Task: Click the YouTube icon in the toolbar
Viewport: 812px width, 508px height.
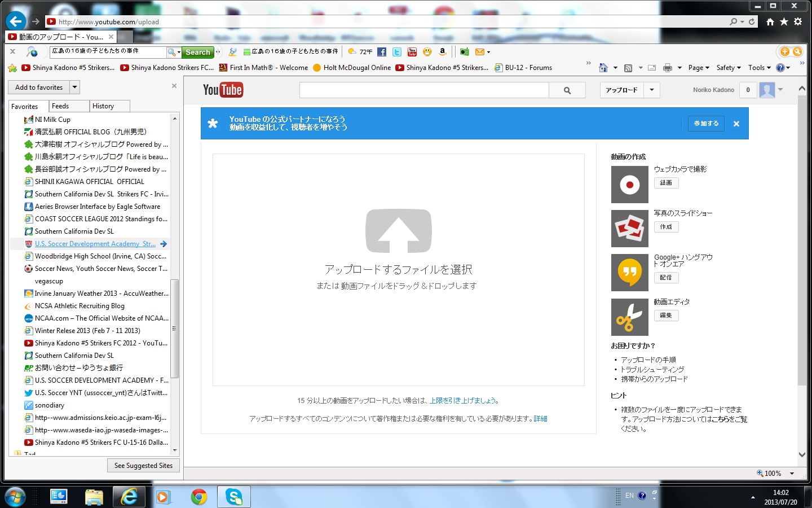Action: [412, 52]
